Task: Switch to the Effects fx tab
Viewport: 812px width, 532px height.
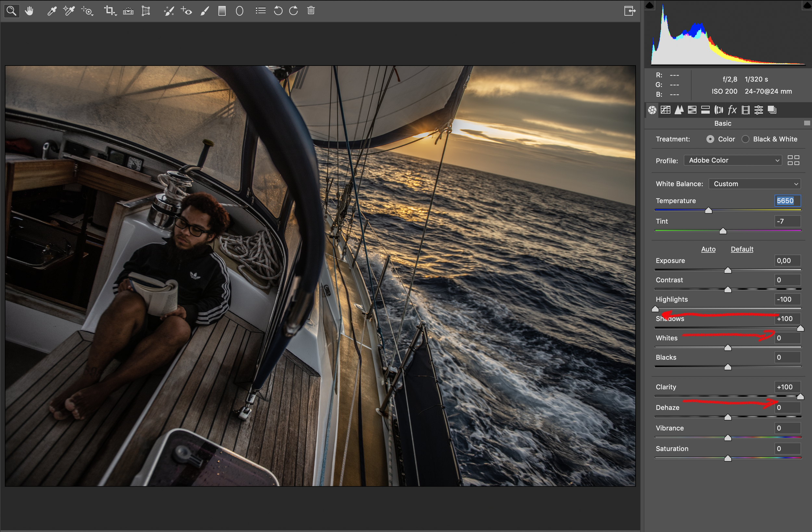Action: [x=732, y=110]
